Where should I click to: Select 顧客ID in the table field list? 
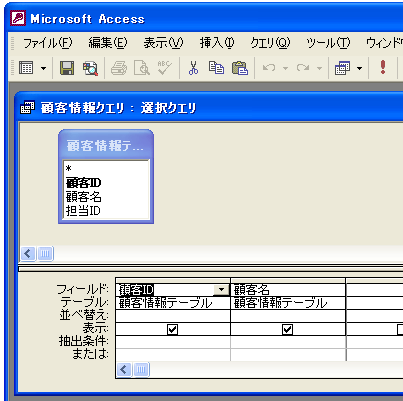pos(106,183)
